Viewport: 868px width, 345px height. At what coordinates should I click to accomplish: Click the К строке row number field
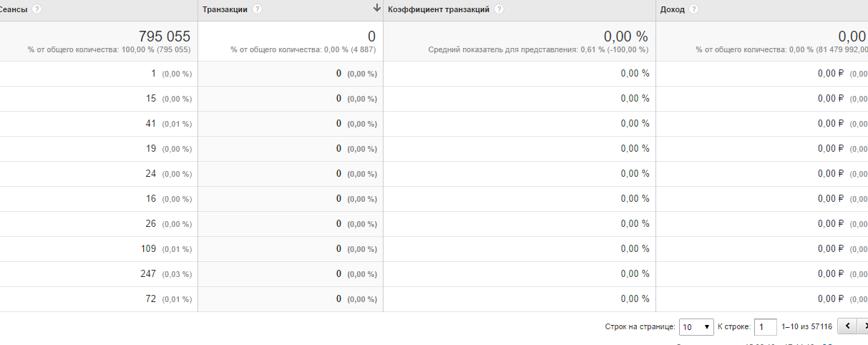[x=765, y=326]
